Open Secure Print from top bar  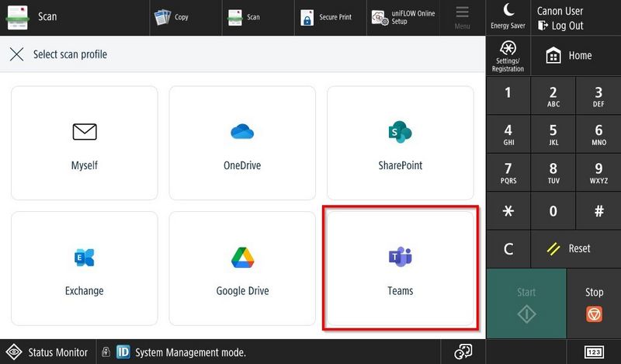tap(327, 17)
